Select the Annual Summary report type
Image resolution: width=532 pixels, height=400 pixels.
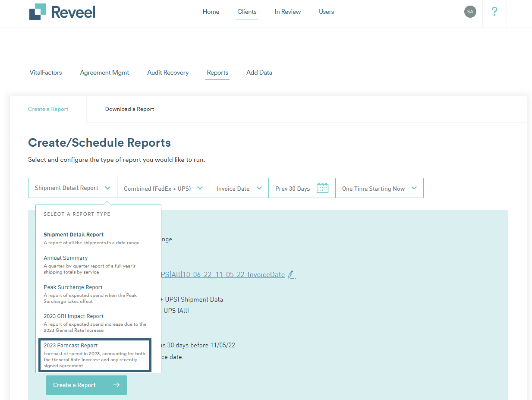click(x=66, y=258)
